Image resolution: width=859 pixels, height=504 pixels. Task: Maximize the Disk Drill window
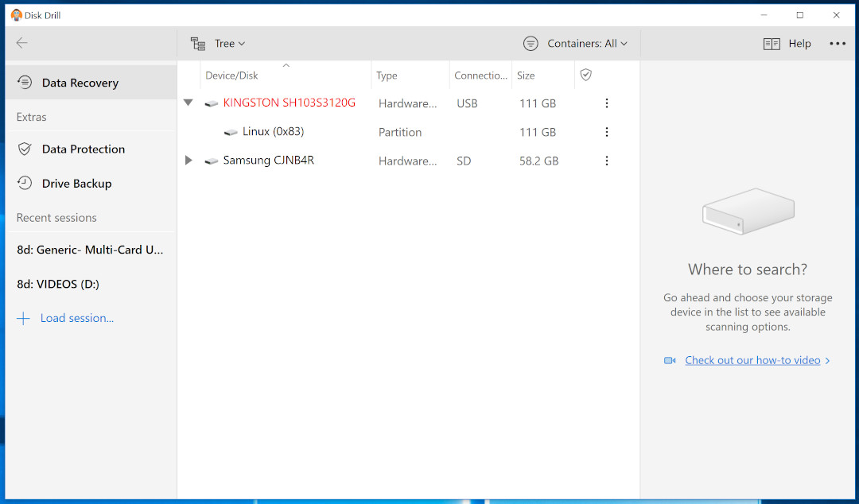coord(800,15)
